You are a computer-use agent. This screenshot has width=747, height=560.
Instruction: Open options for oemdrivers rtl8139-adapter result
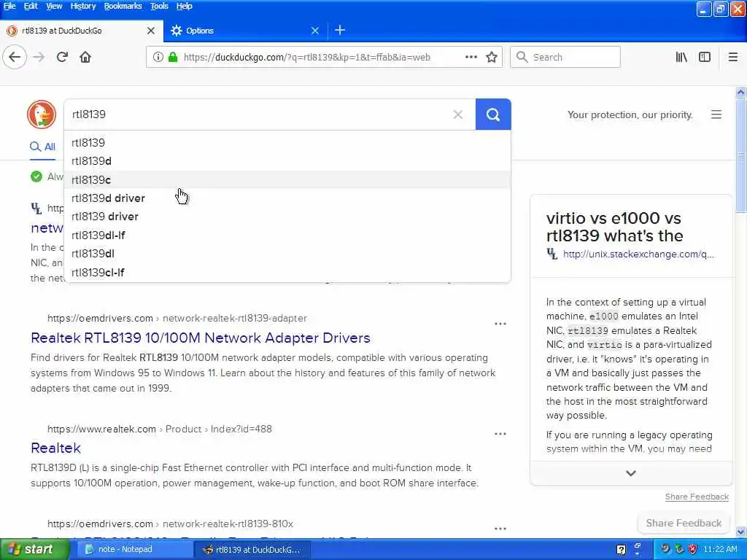[x=500, y=324]
